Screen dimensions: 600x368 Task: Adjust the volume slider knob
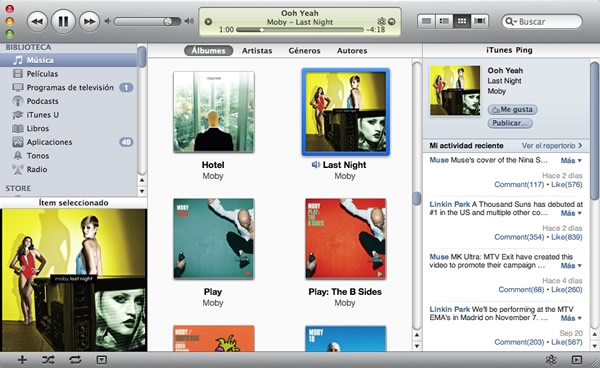click(x=168, y=21)
